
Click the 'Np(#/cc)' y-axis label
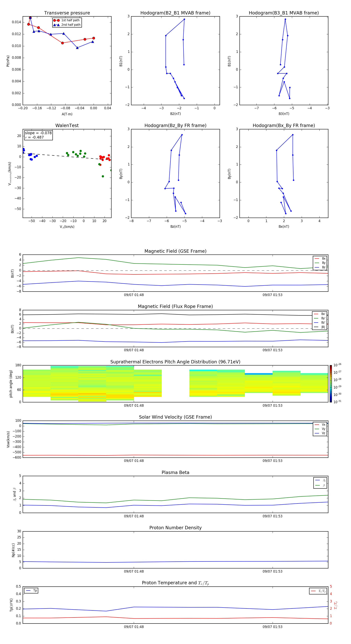click(13, 550)
